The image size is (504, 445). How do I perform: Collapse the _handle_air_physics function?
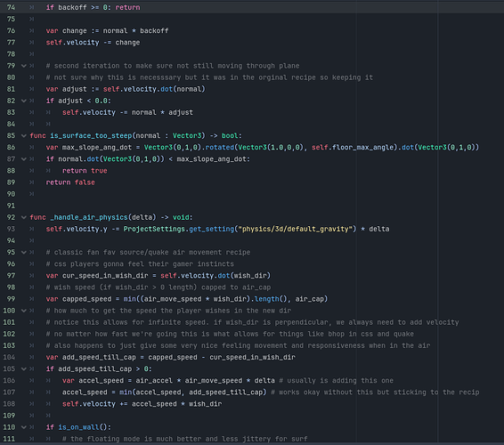tap(24, 217)
